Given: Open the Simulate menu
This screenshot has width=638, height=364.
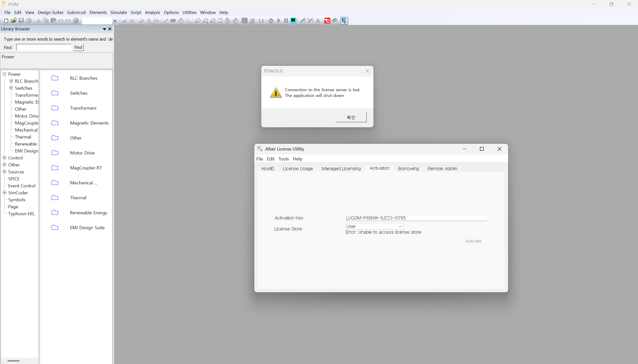Looking at the screenshot, I should click(118, 12).
